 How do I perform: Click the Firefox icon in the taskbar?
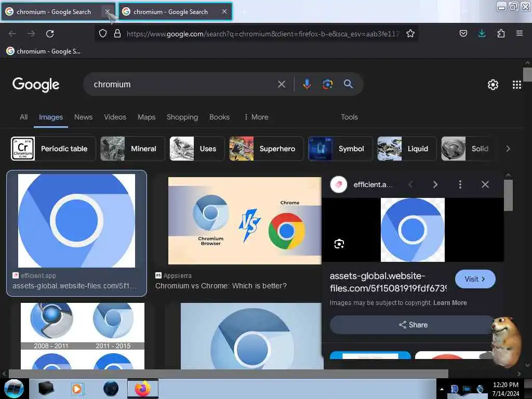pyautogui.click(x=143, y=389)
